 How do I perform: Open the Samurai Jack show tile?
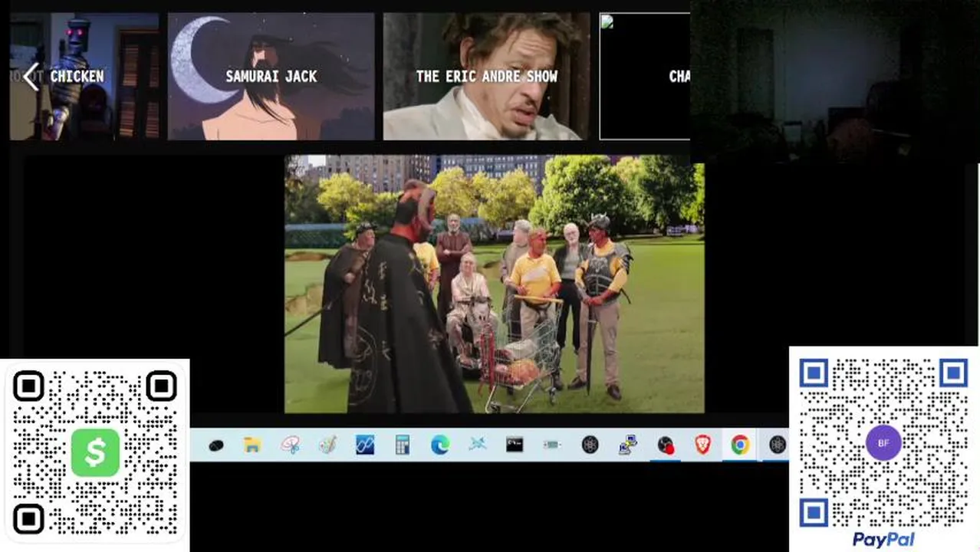point(271,76)
